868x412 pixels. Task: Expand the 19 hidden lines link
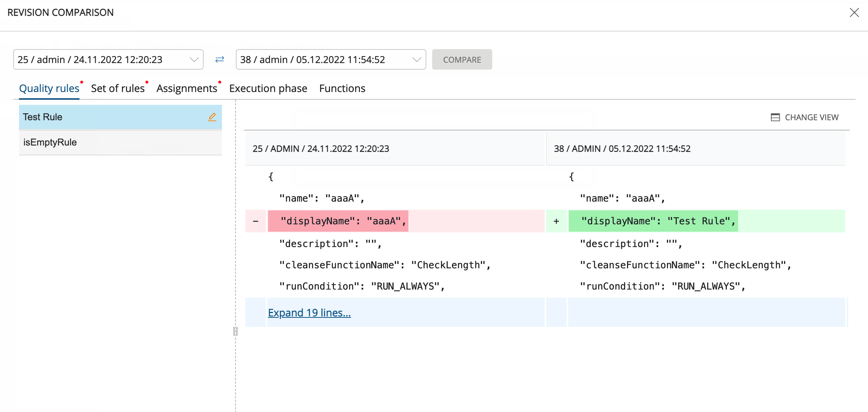point(309,313)
